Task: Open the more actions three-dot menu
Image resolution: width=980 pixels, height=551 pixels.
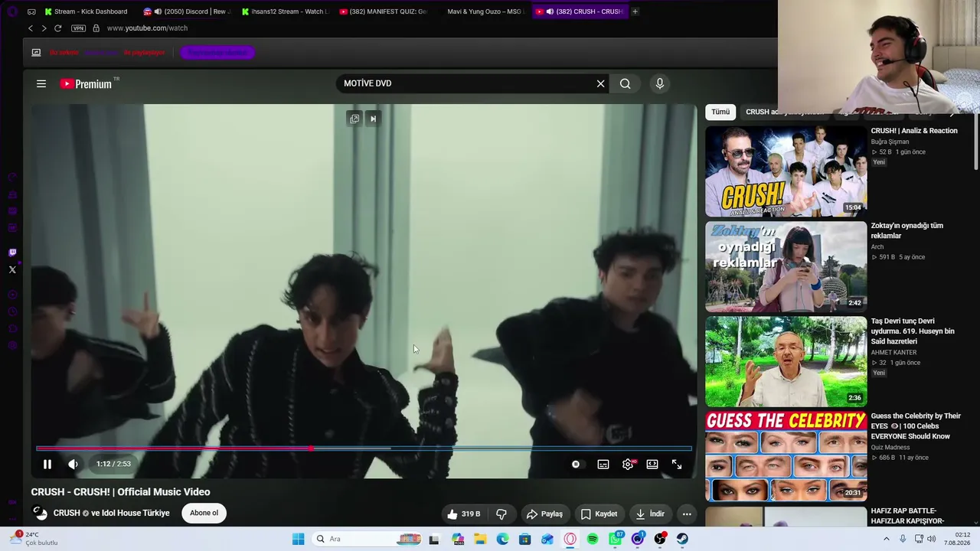Action: 687,514
